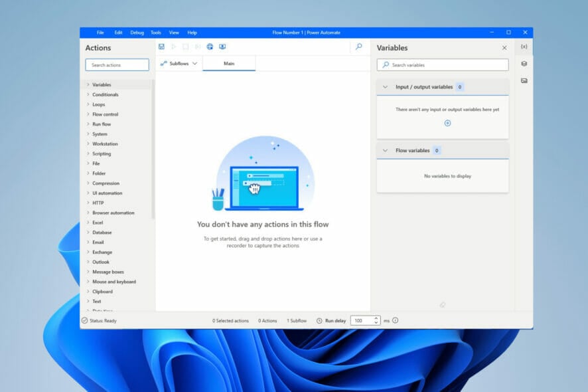Open the search actions magnifier icon

[358, 47]
